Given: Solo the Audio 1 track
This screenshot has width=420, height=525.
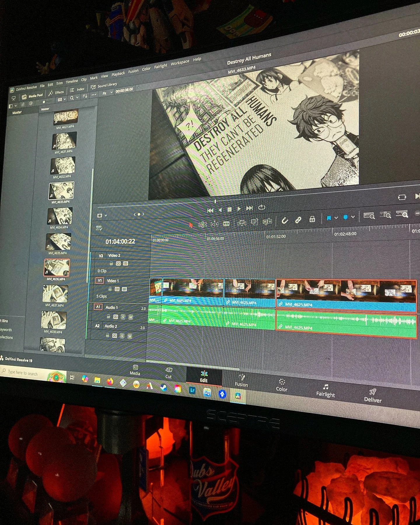Looking at the screenshot, I should pos(123,317).
